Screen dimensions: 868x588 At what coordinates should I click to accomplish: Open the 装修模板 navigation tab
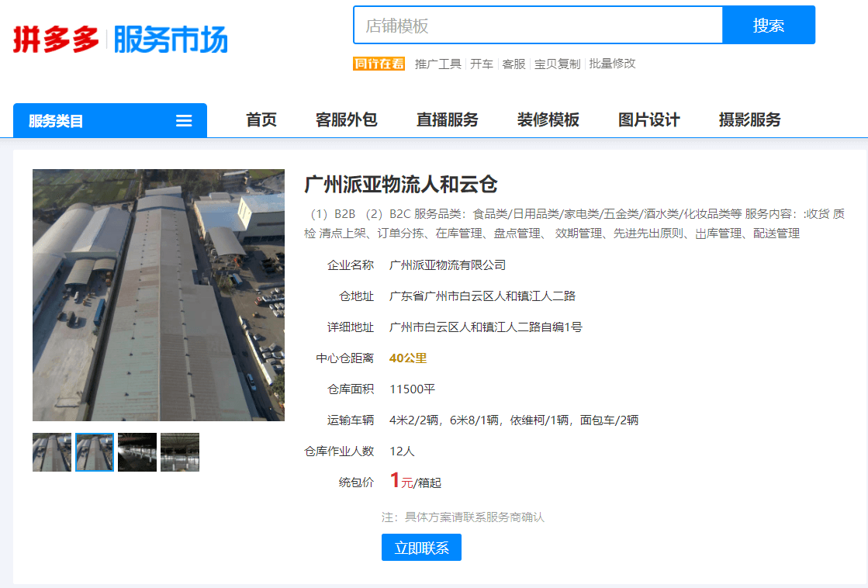click(548, 120)
